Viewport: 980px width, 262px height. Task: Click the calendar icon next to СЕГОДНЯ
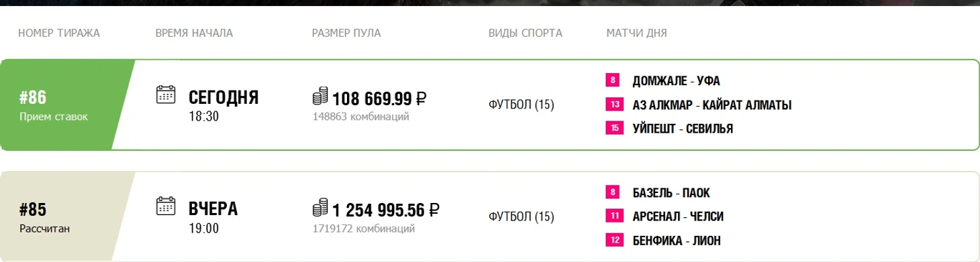(x=165, y=94)
